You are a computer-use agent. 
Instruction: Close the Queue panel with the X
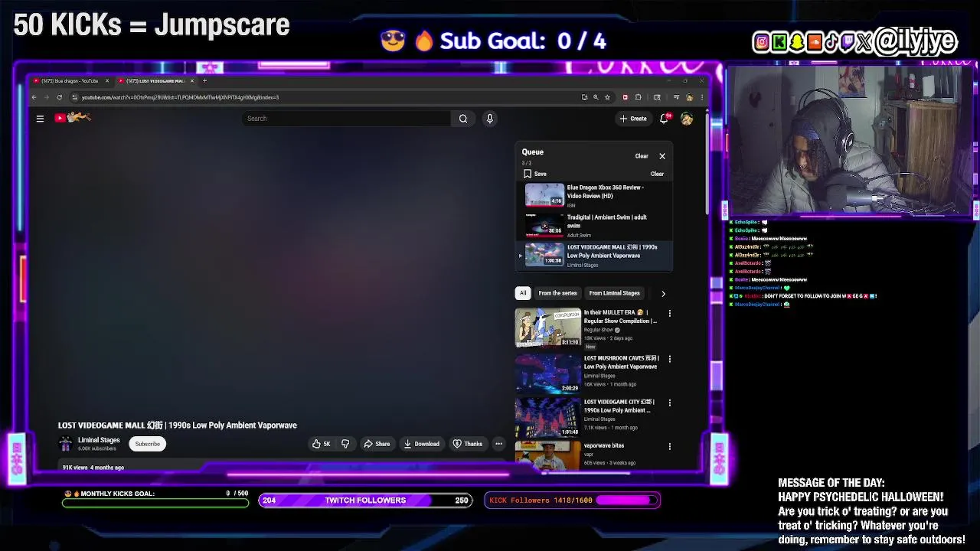pos(662,156)
